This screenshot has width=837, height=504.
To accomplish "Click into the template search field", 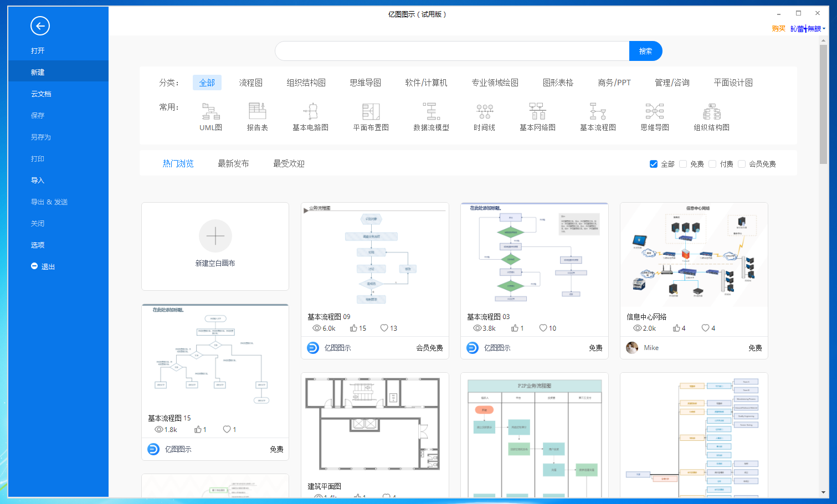I will coord(452,51).
